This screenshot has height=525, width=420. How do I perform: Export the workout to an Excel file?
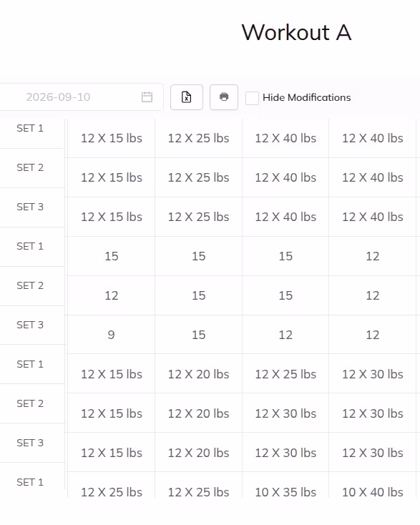click(x=187, y=97)
